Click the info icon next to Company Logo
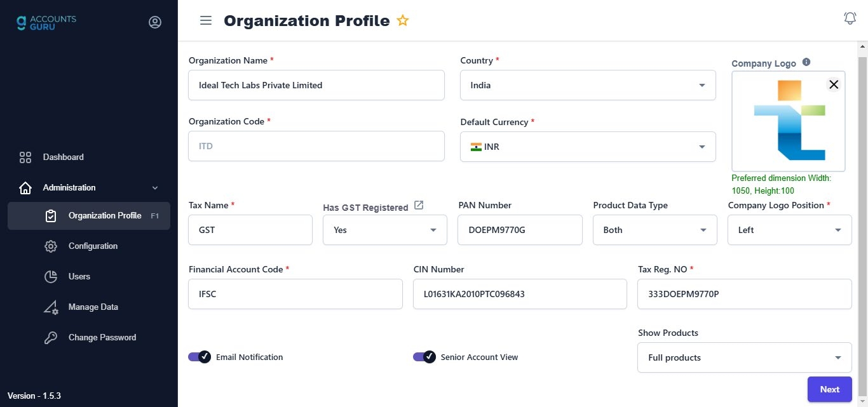The width and height of the screenshot is (868, 407). pos(806,61)
